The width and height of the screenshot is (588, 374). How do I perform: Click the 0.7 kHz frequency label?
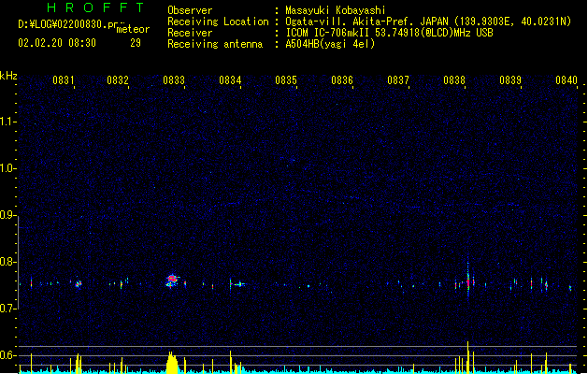pos(7,309)
